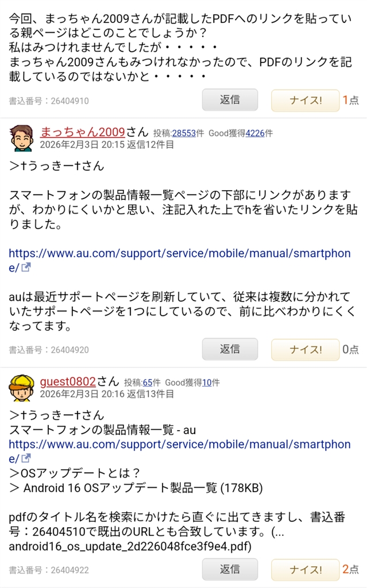View まっちゃん2009's 4226 Good count
The width and height of the screenshot is (367, 588).
point(255,133)
